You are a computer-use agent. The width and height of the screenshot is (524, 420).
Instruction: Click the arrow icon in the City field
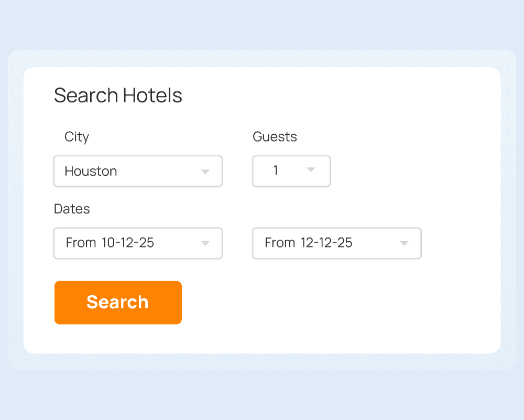pyautogui.click(x=205, y=171)
